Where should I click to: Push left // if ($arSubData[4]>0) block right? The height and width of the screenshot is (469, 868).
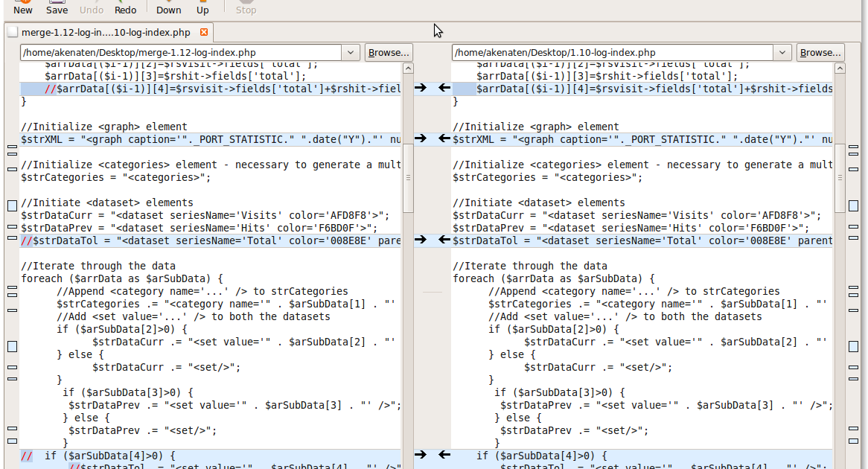click(x=421, y=455)
